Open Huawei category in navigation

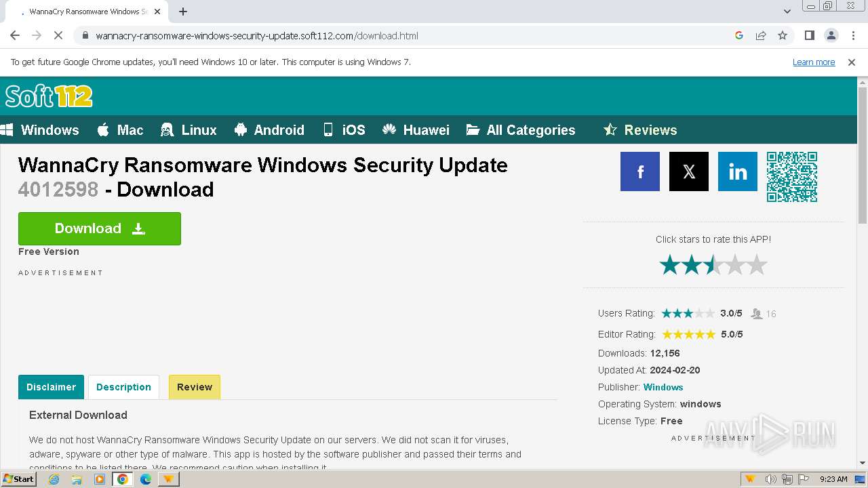pos(416,130)
